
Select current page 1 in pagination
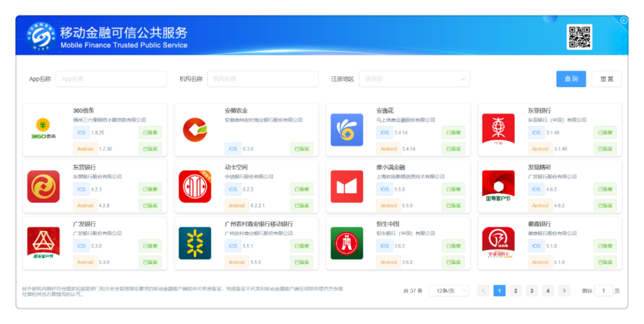pos(500,291)
